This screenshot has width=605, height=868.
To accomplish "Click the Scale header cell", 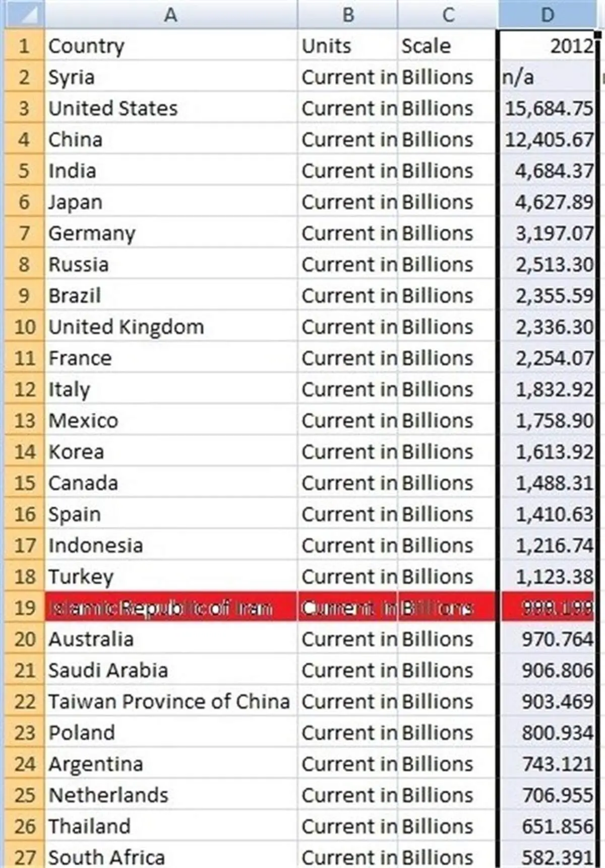I will [448, 45].
